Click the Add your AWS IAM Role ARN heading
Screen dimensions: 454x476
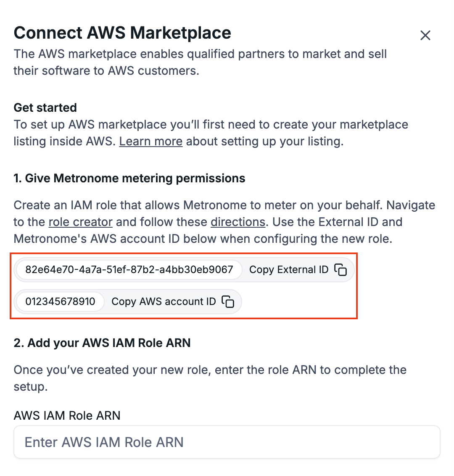[x=102, y=343]
